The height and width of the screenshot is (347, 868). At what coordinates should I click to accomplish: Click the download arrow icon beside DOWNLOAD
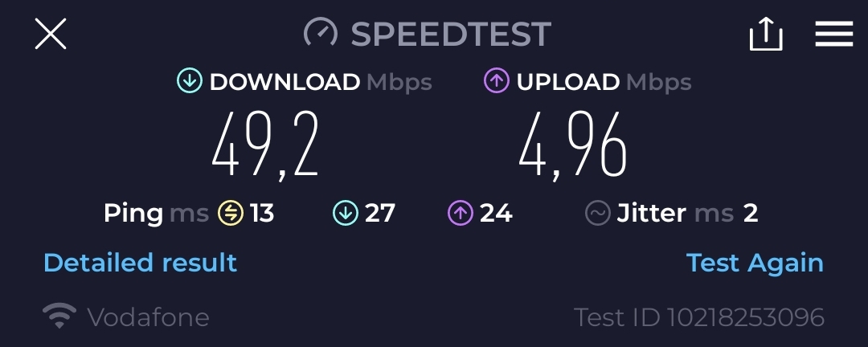[x=190, y=80]
